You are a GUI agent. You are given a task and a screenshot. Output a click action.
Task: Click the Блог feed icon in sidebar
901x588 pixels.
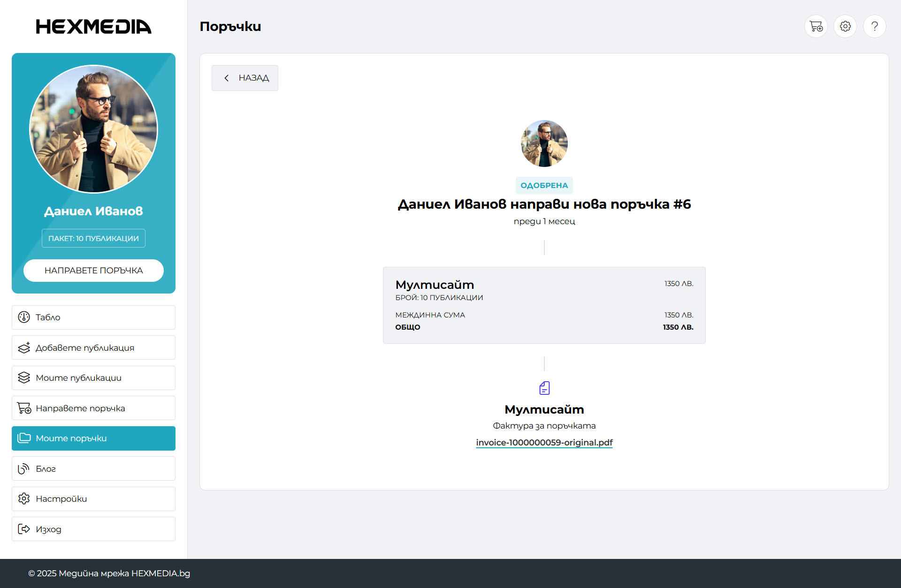click(24, 468)
